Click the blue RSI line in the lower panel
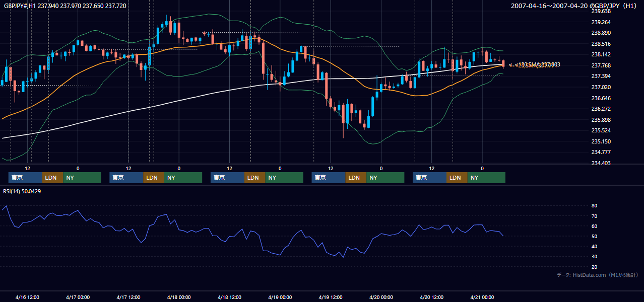Screen dimensions: 644x302 (252, 231)
